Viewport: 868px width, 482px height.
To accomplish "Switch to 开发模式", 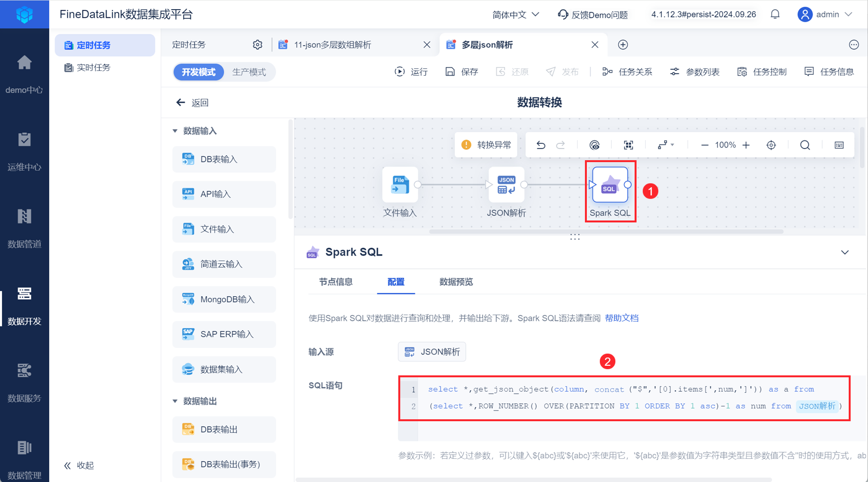I will pyautogui.click(x=199, y=72).
